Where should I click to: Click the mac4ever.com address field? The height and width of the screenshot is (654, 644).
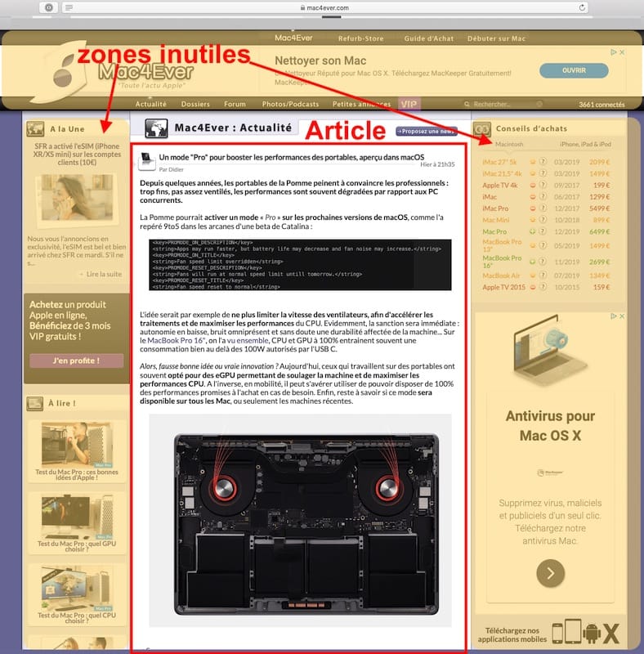pyautogui.click(x=325, y=7)
